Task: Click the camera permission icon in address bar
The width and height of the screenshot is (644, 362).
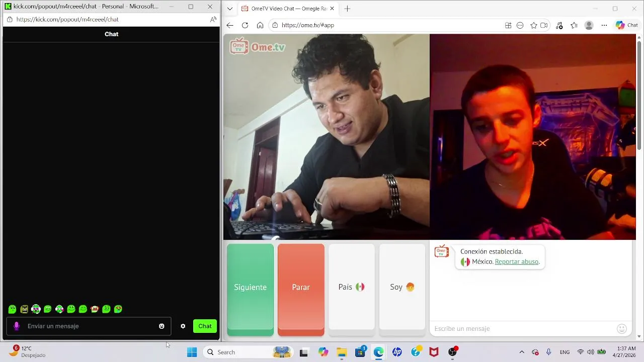Action: tap(544, 25)
